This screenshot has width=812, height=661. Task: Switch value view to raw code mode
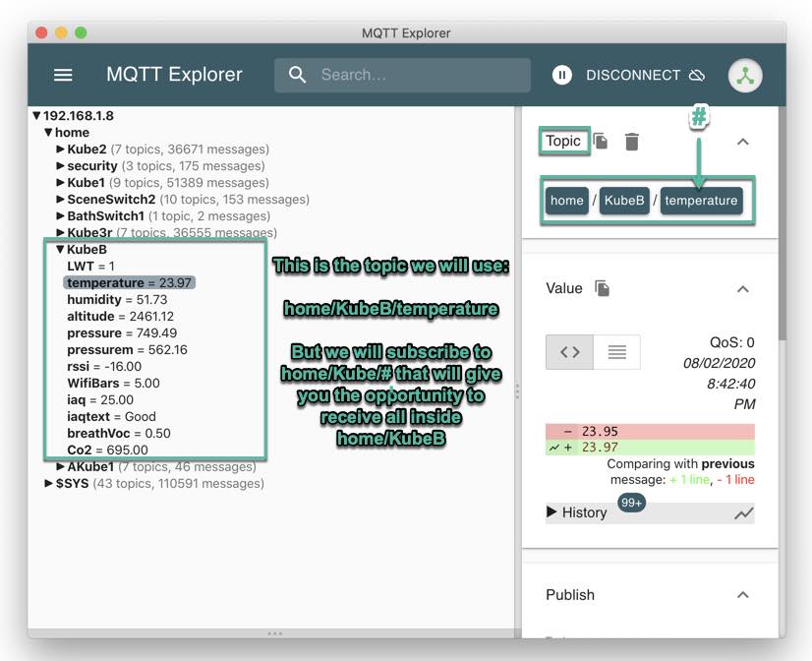(569, 352)
